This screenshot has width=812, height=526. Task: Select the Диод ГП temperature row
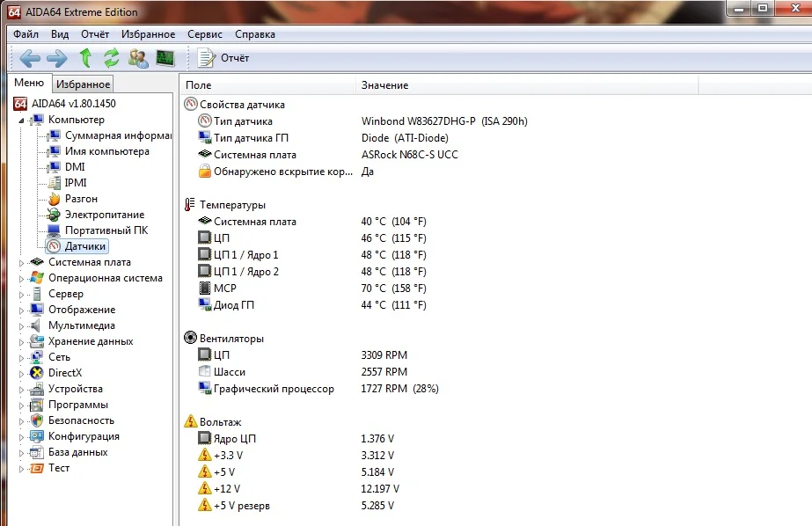point(312,305)
